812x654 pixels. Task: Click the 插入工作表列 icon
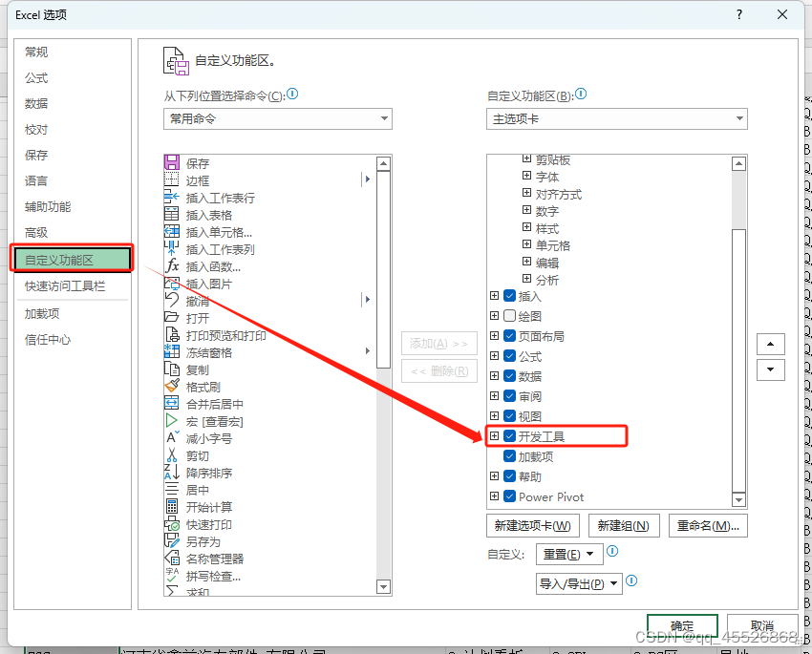point(172,248)
